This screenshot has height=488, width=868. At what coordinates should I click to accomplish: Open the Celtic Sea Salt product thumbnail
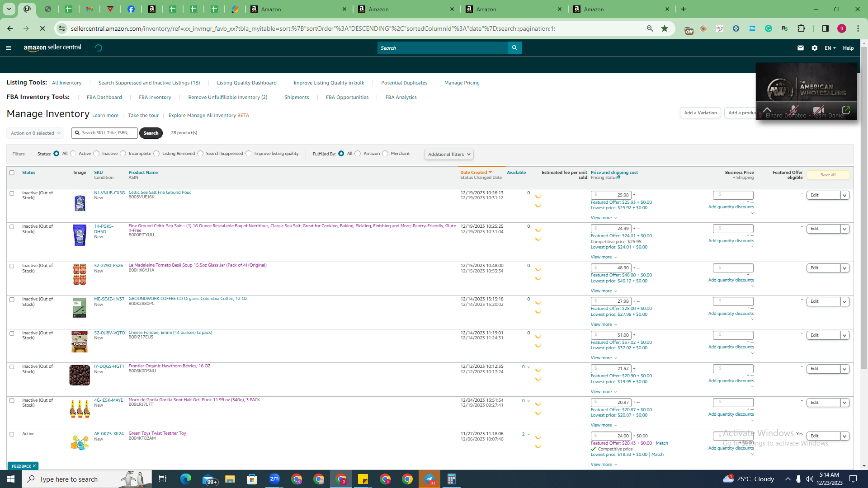[x=80, y=202]
